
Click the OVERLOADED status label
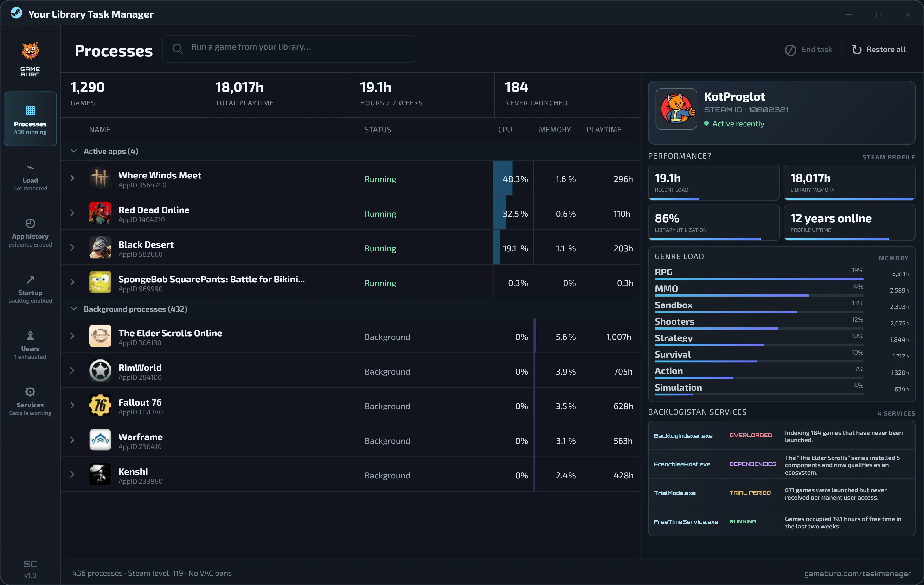tap(750, 435)
